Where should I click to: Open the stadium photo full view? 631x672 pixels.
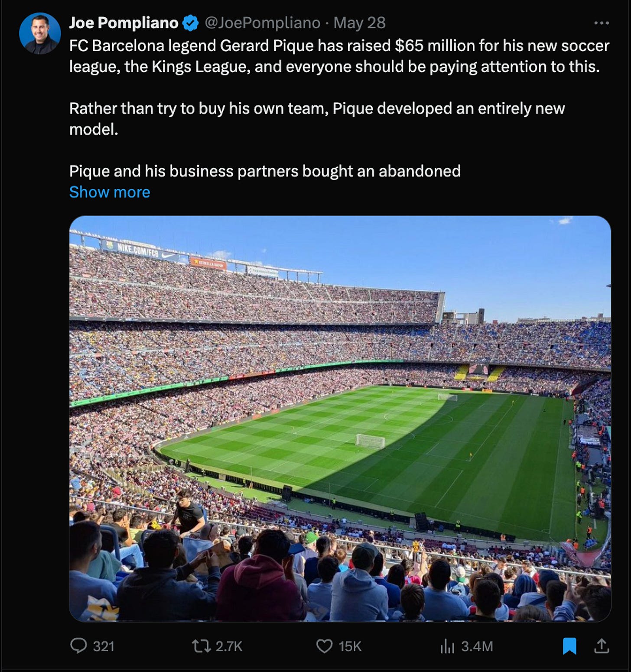(340, 419)
